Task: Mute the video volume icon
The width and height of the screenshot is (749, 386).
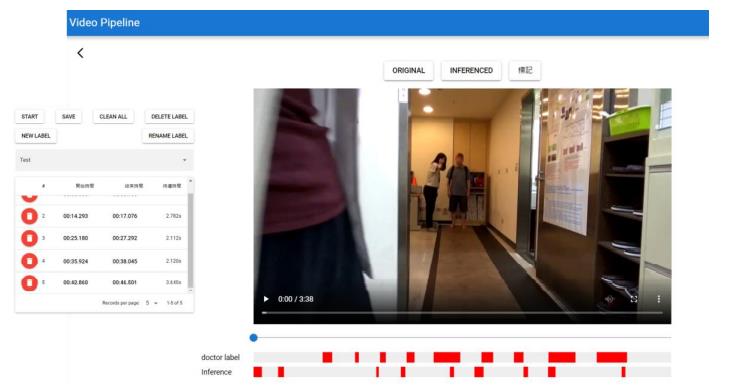Action: click(x=609, y=299)
